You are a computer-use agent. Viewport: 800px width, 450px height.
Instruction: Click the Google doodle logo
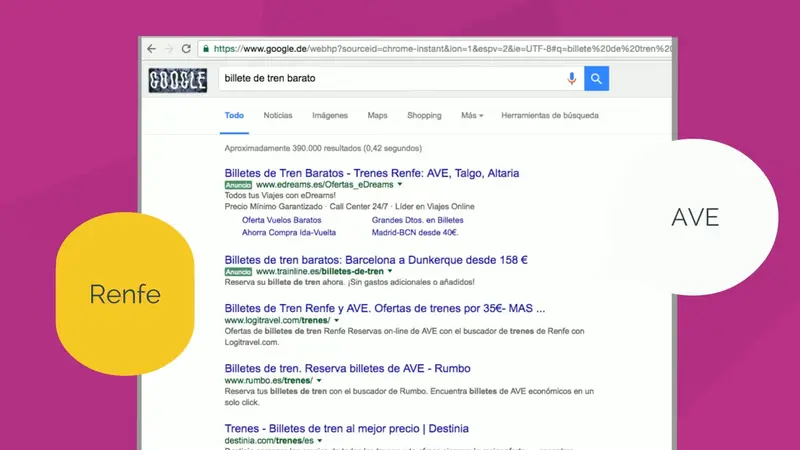178,80
